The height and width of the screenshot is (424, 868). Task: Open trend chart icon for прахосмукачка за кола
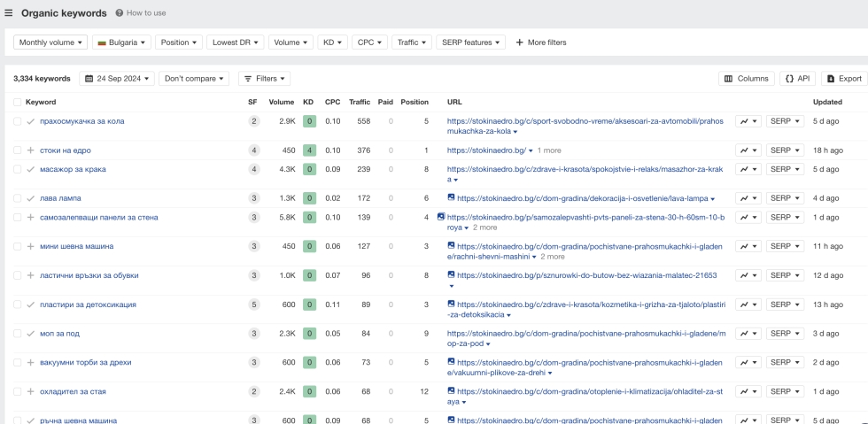point(748,121)
